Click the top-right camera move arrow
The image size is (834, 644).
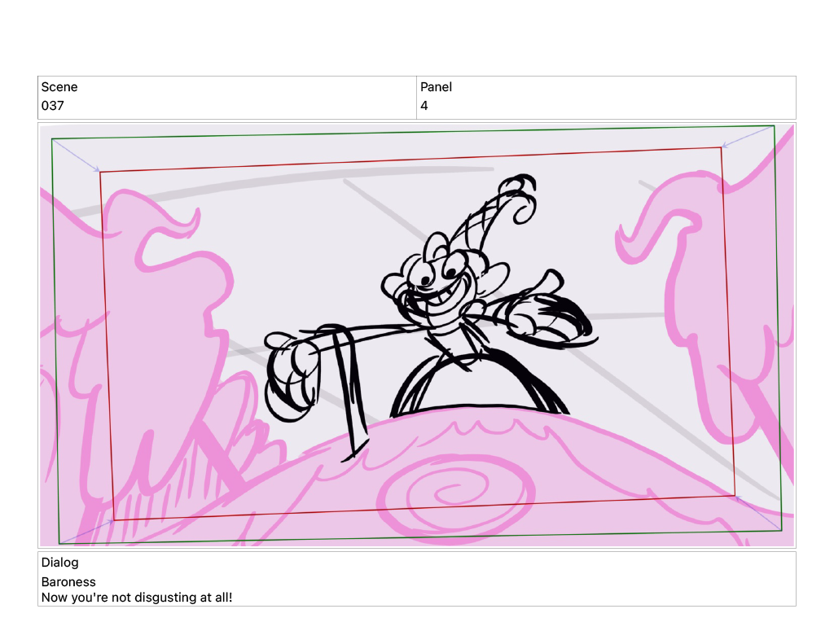[x=747, y=137]
